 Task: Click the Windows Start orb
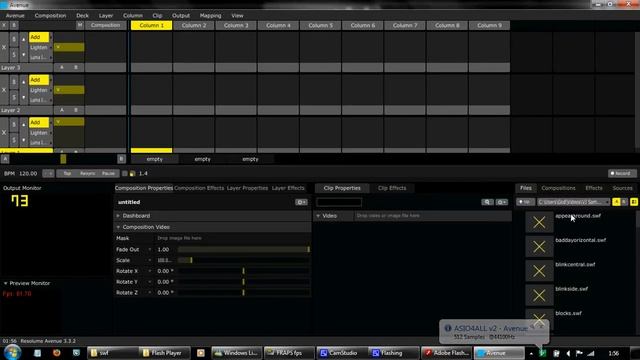(13, 352)
